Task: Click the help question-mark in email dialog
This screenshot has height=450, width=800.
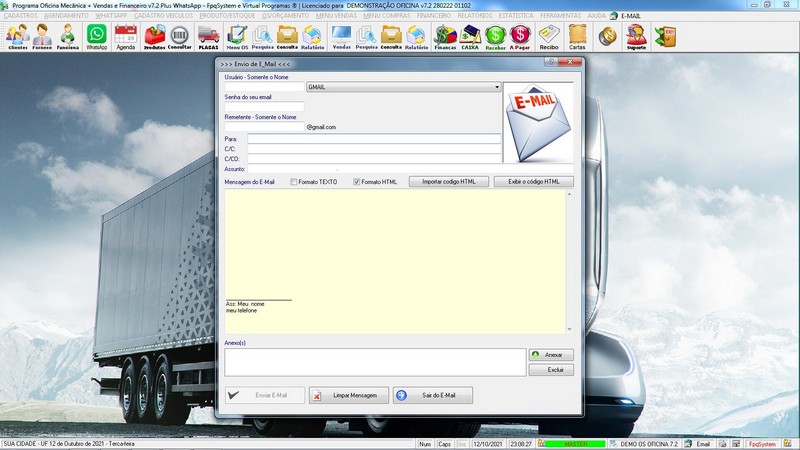Action: coord(551,62)
